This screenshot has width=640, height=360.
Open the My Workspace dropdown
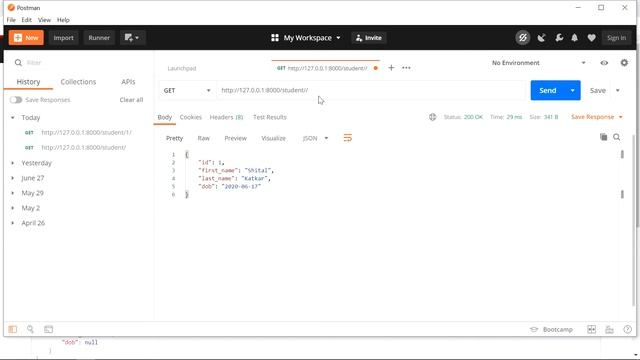point(306,38)
